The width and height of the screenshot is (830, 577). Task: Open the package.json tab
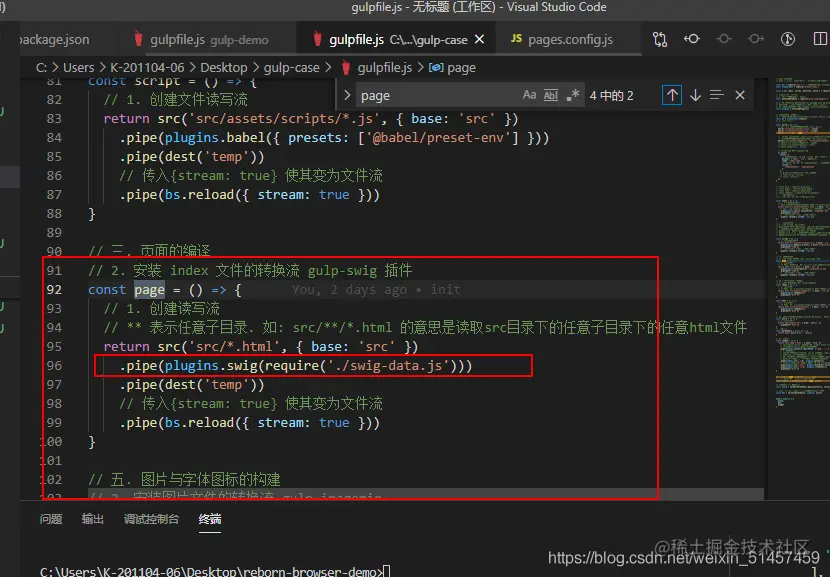pos(56,40)
